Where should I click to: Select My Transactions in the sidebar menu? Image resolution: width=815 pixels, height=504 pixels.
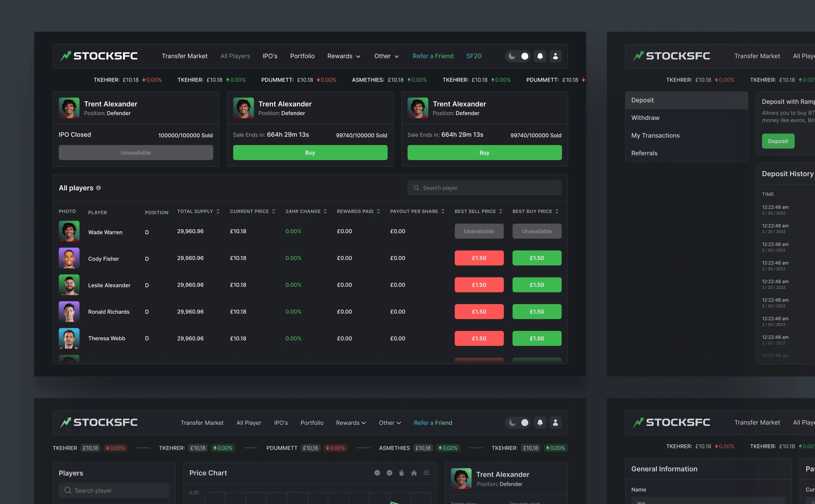686,135
